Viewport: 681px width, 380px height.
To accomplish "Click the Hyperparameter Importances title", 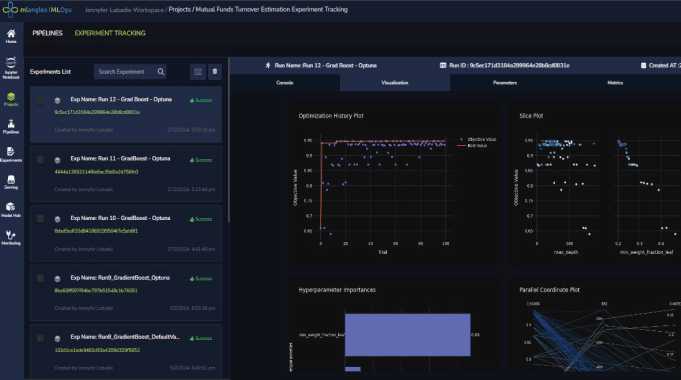I will tap(337, 290).
